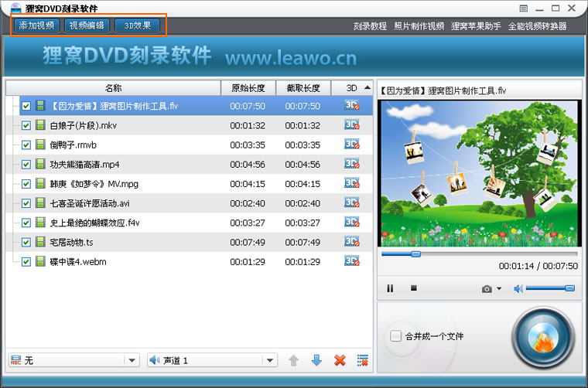Expand snapshot options arrow beside camera

[x=499, y=288]
